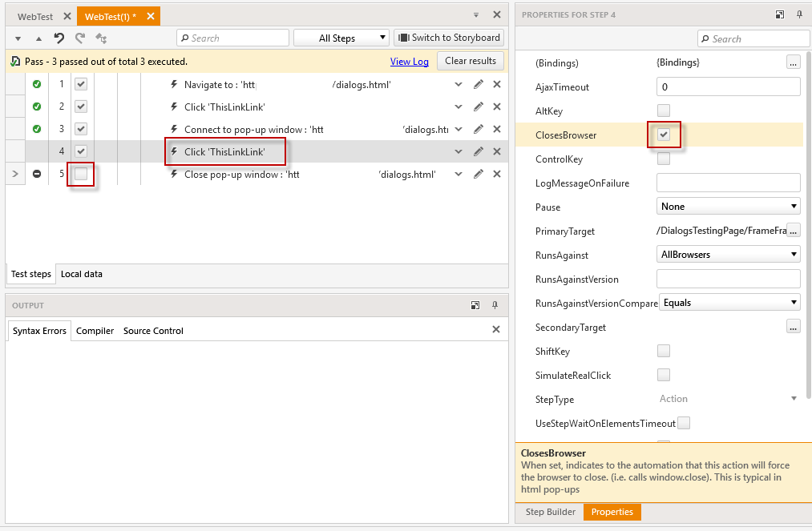Click the Clear results button
The image size is (812, 531).
[x=471, y=61]
